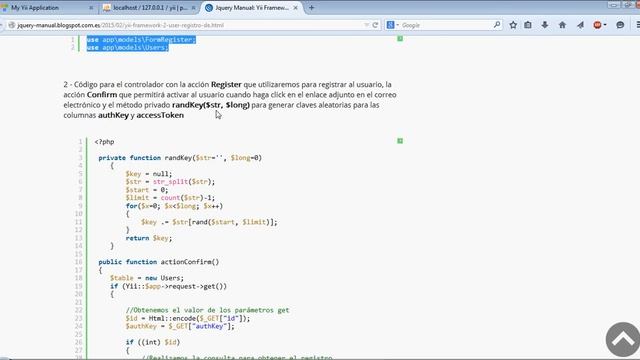The image size is (640, 360).
Task: Click the highlighted use app\models\FormRegister line
Action: pyautogui.click(x=141, y=40)
